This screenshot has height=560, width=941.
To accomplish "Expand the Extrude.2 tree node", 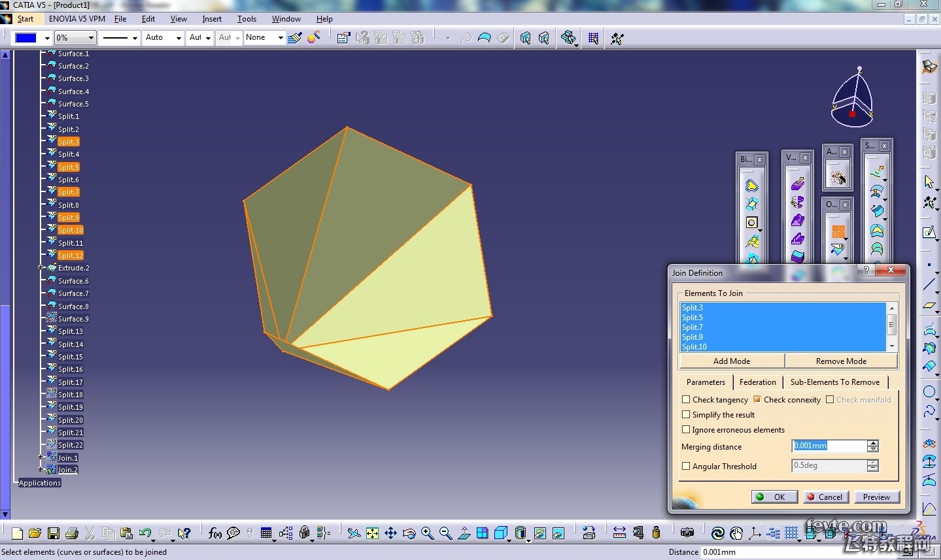I will (41, 267).
